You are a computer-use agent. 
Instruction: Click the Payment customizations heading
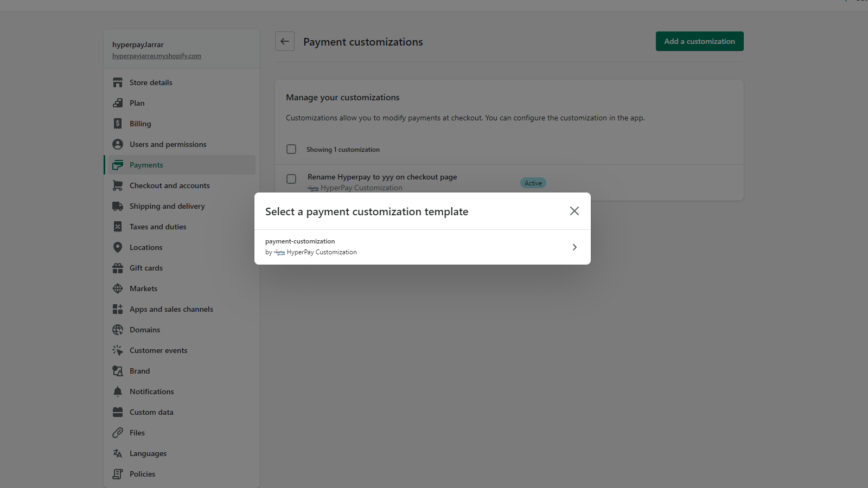click(x=363, y=42)
